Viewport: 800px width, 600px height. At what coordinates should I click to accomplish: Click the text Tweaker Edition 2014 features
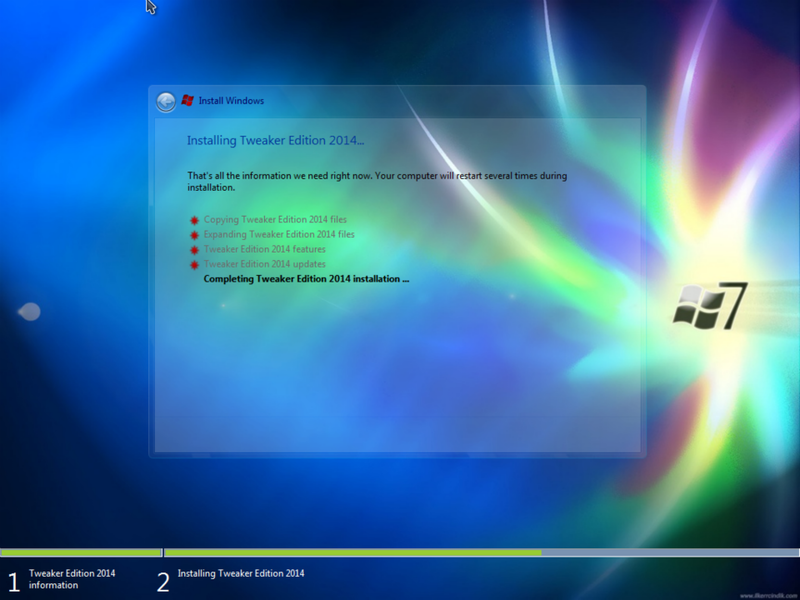264,249
